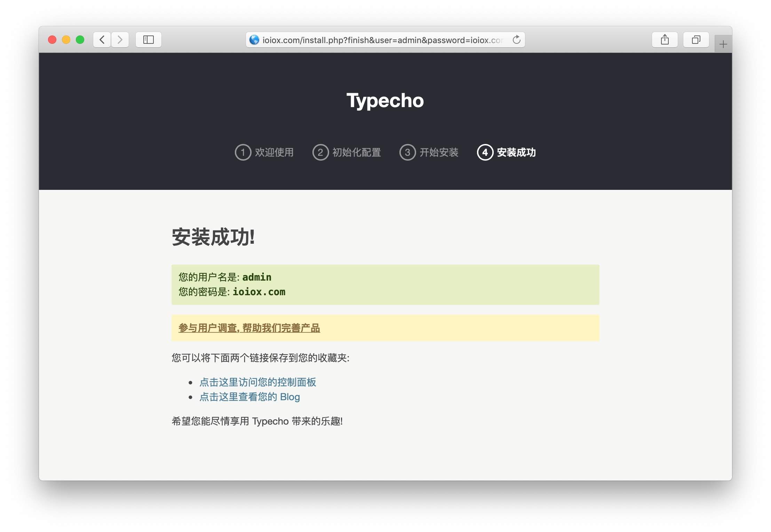Click the ioiox.com password text

pyautogui.click(x=259, y=292)
